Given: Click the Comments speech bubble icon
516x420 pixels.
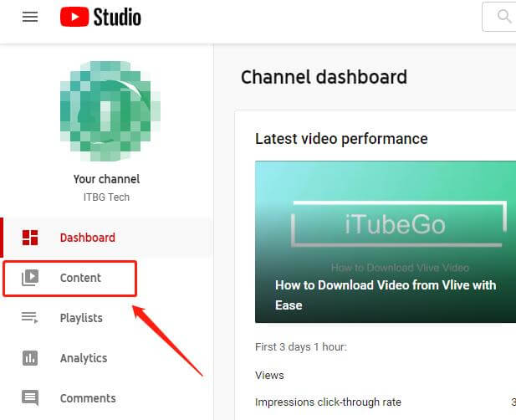Looking at the screenshot, I should (x=30, y=398).
